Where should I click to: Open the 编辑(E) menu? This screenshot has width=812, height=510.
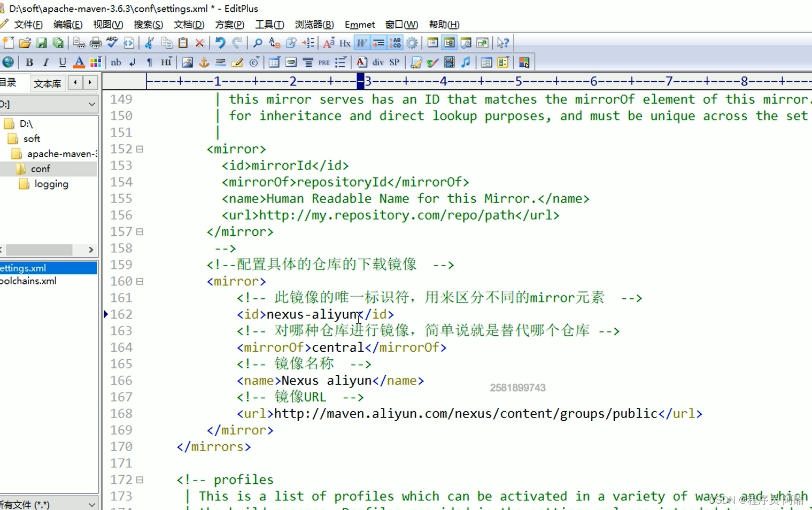[x=68, y=25]
